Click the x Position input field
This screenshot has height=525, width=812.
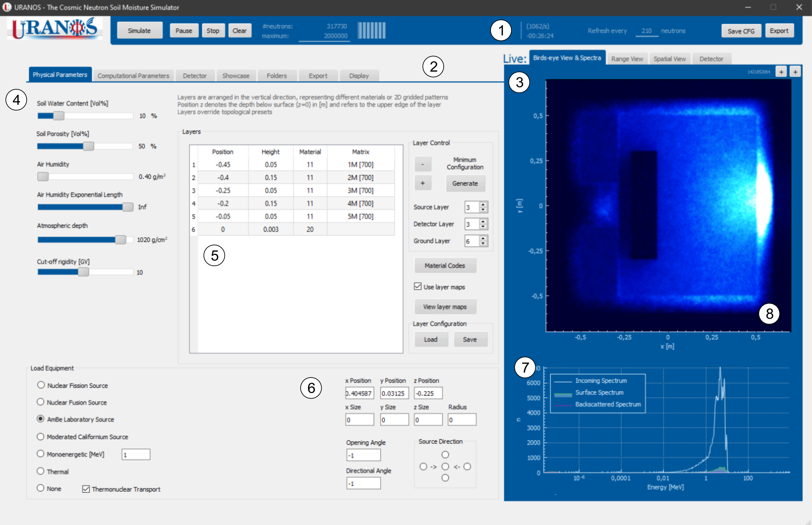(x=359, y=393)
